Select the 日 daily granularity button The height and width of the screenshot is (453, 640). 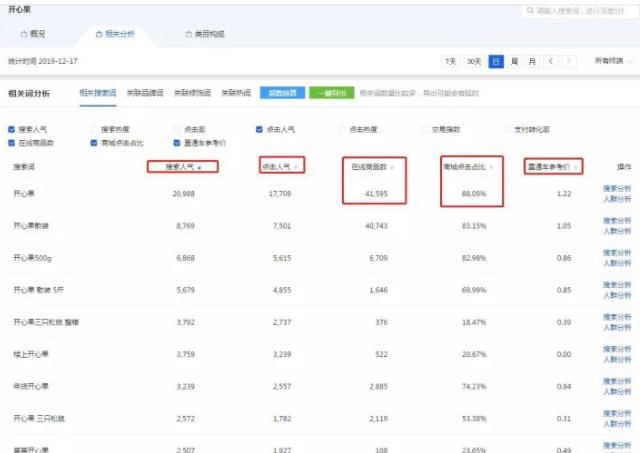point(496,62)
